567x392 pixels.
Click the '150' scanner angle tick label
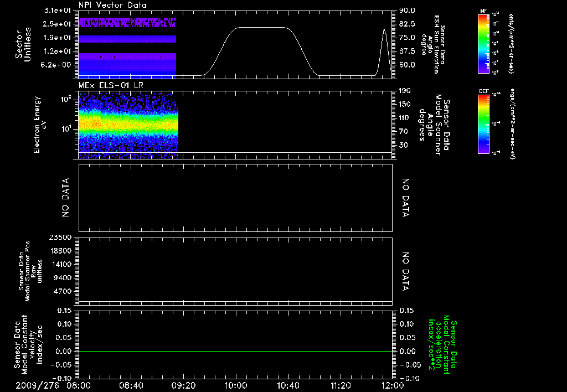(x=405, y=104)
